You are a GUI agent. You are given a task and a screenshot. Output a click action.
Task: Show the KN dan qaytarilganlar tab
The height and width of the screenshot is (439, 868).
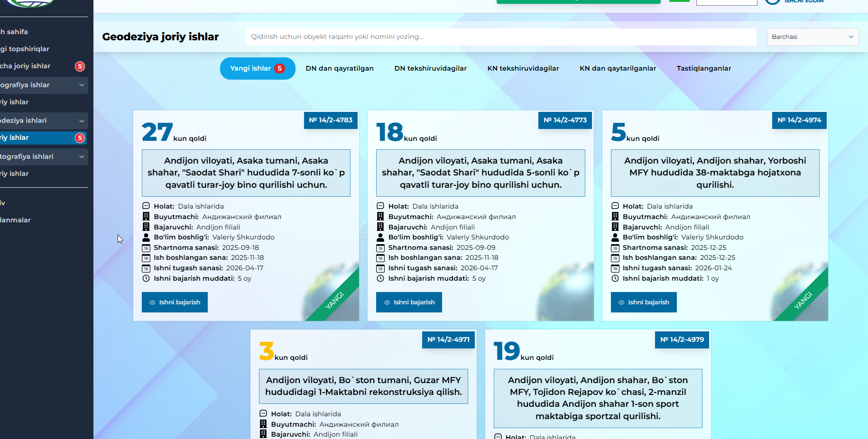click(x=618, y=68)
